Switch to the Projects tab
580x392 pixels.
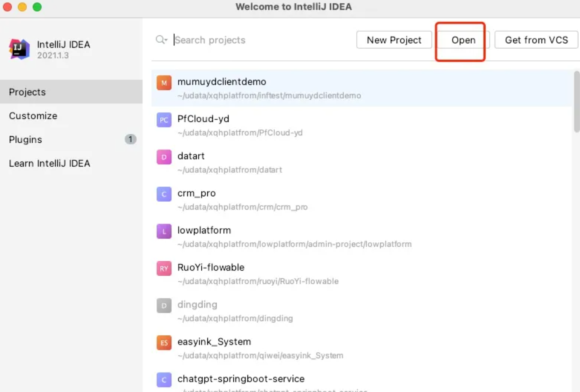pyautogui.click(x=71, y=92)
